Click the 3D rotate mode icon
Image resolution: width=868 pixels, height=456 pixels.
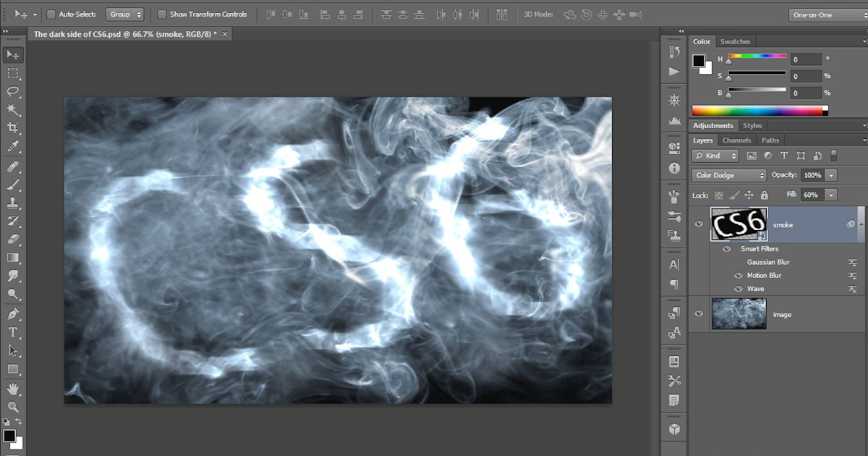click(x=570, y=14)
